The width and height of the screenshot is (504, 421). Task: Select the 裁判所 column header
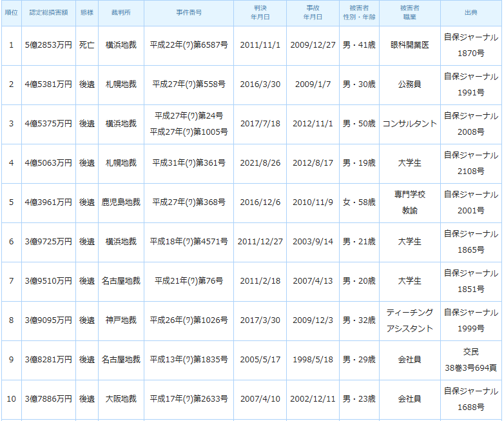121,13
